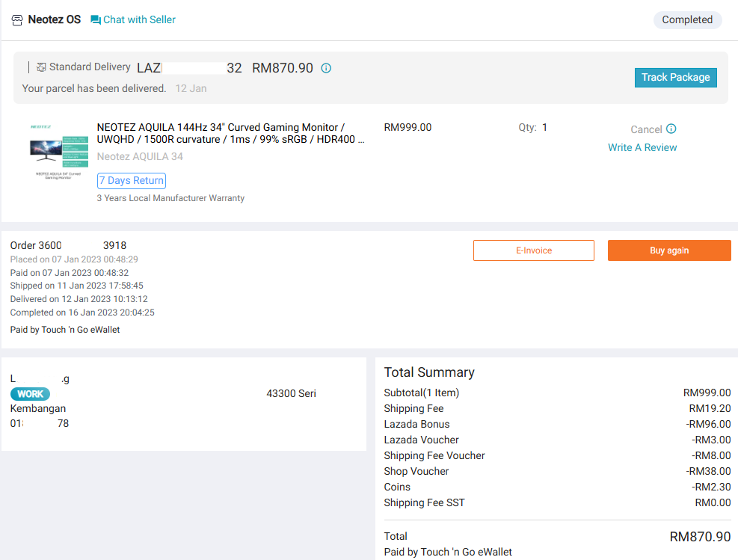The width and height of the screenshot is (738, 560).
Task: Select the 'Qty: 1' text
Action: 532,128
